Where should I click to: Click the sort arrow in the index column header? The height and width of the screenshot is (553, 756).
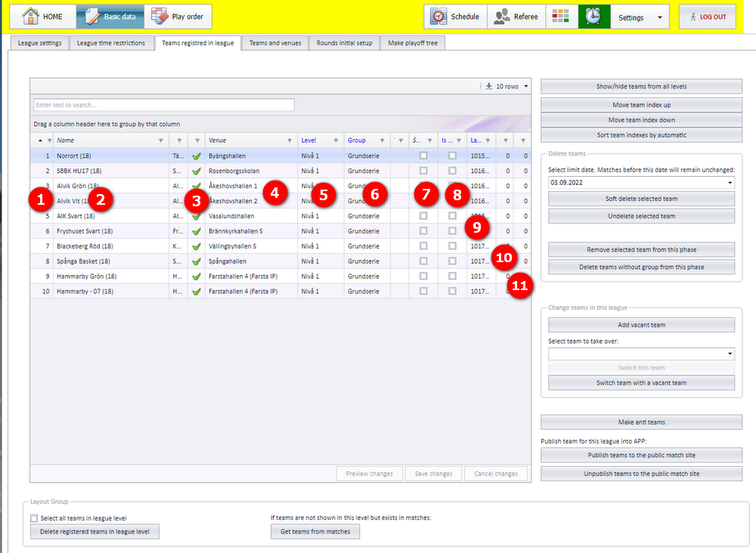[41, 141]
